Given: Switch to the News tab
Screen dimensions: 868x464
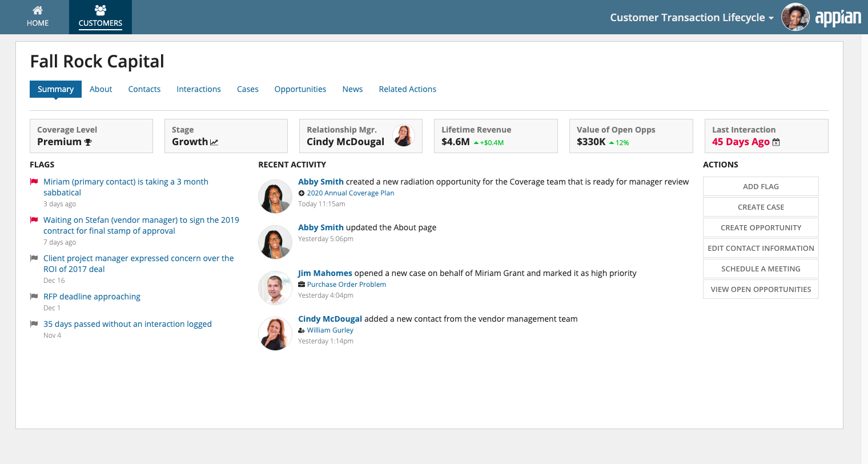Looking at the screenshot, I should point(353,89).
